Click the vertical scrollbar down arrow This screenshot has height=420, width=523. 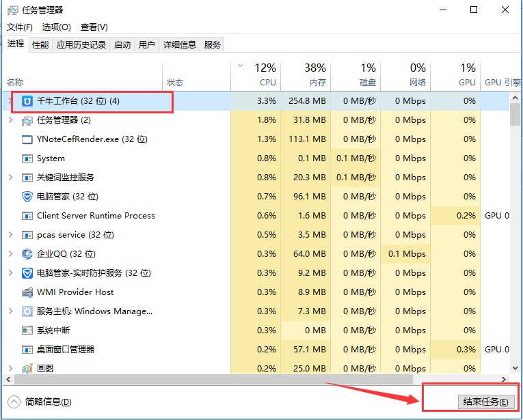pyautogui.click(x=516, y=368)
